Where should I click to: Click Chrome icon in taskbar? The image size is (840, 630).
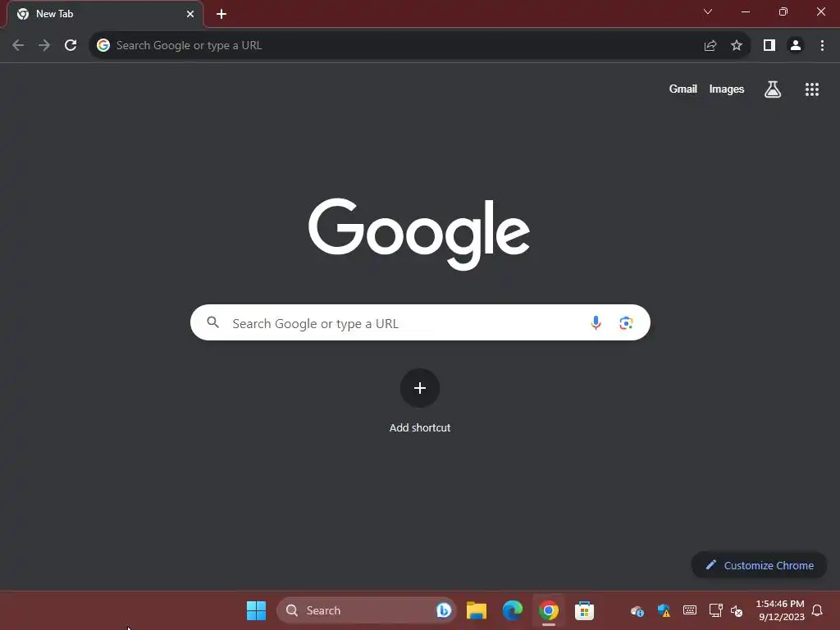tap(549, 610)
